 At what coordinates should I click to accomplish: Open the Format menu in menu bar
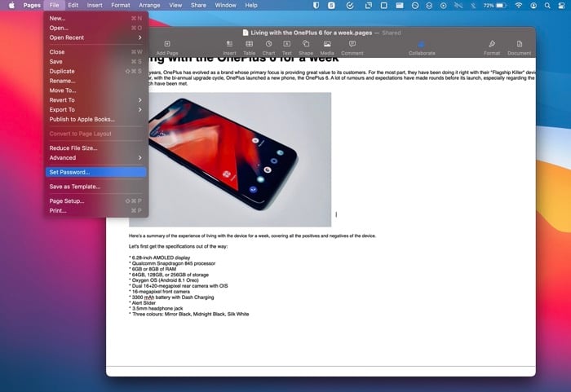pyautogui.click(x=121, y=5)
